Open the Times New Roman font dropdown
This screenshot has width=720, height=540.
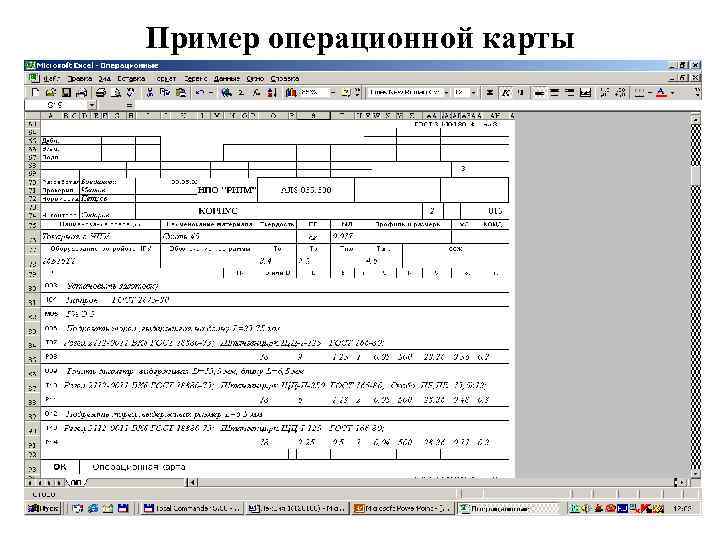[x=446, y=93]
